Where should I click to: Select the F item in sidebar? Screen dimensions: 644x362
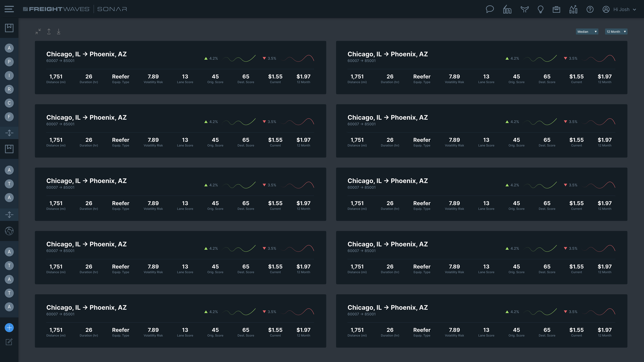(x=9, y=117)
